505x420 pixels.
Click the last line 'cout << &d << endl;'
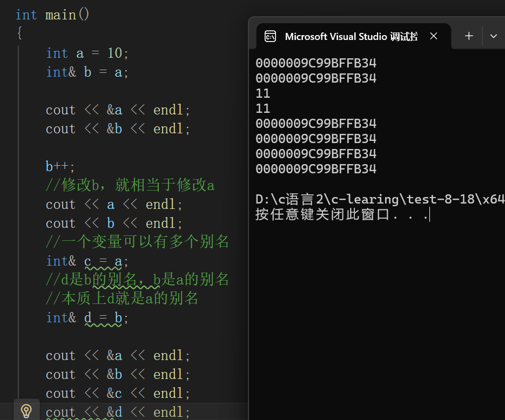coord(118,412)
